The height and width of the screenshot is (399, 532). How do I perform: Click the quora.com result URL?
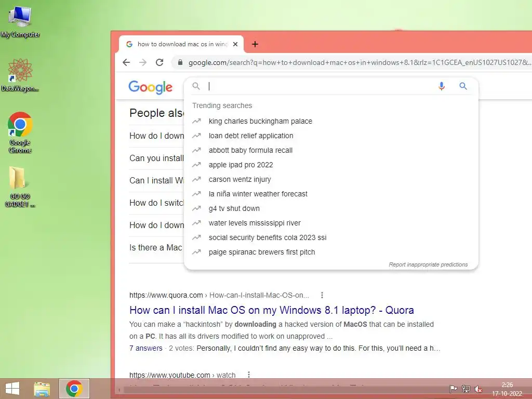click(219, 295)
